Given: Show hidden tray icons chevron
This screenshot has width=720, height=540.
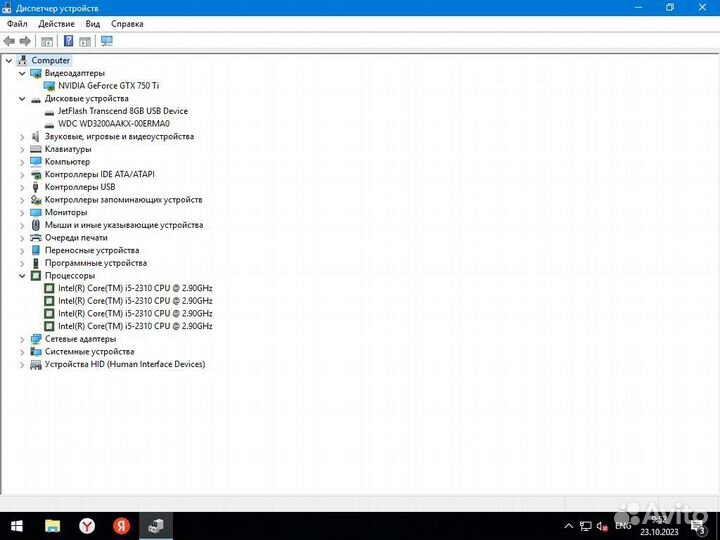Looking at the screenshot, I should 568,526.
